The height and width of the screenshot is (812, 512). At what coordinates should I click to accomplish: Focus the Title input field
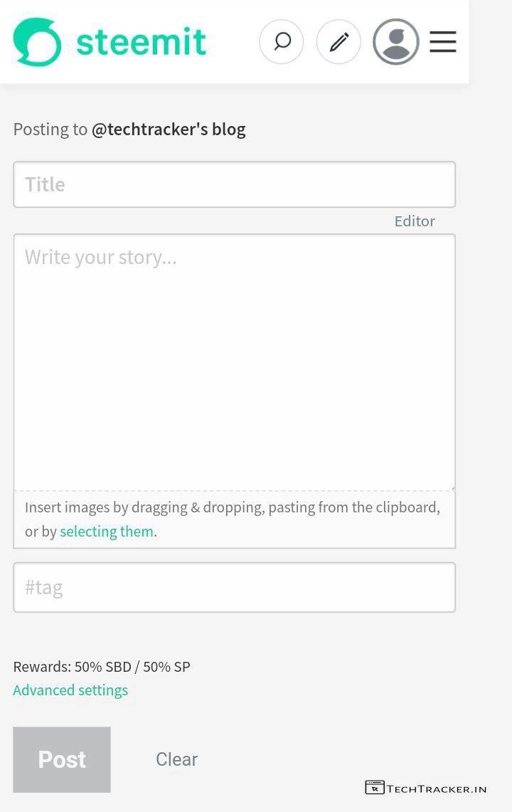pyautogui.click(x=234, y=184)
